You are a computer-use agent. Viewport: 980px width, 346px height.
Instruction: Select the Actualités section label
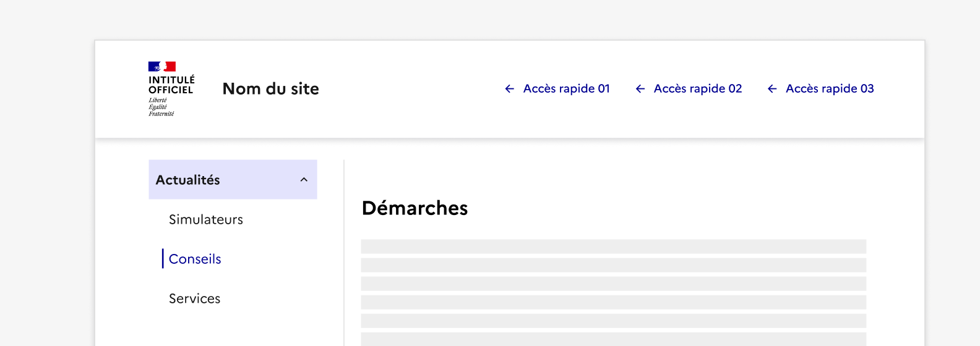point(188,180)
